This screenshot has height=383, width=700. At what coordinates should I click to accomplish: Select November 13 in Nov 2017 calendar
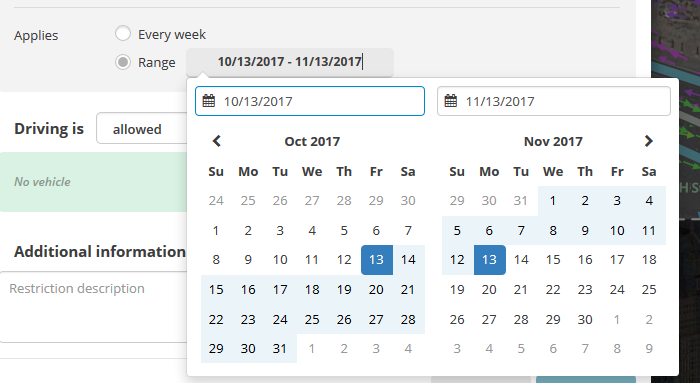[x=489, y=260]
